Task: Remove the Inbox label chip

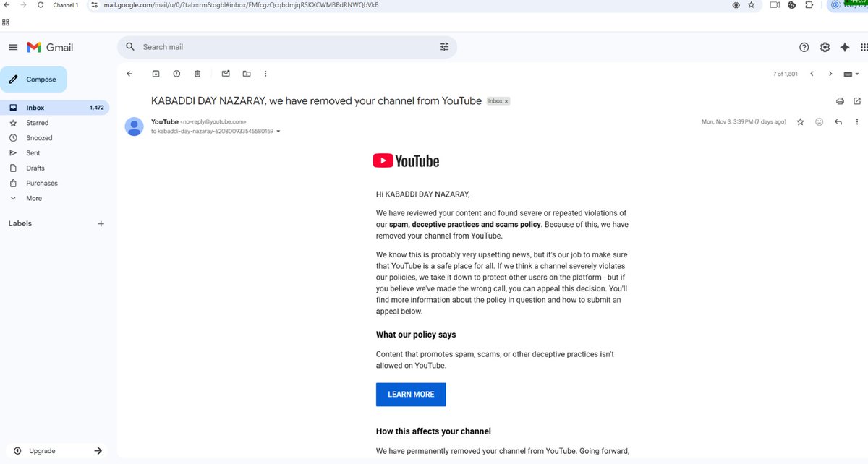Action: tap(506, 102)
